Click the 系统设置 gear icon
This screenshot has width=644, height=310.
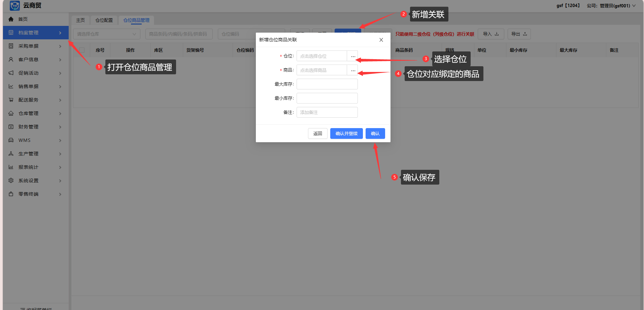11,181
